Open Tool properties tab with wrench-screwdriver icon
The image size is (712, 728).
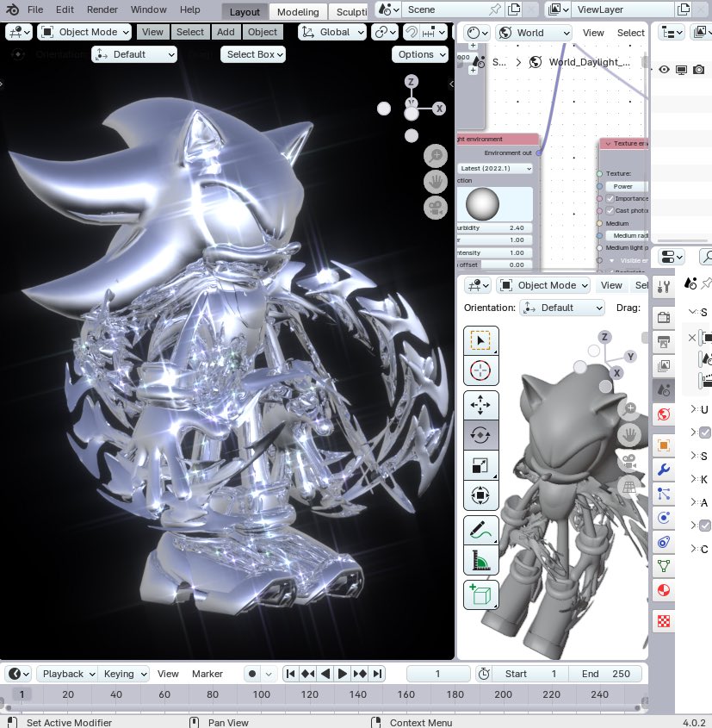664,287
